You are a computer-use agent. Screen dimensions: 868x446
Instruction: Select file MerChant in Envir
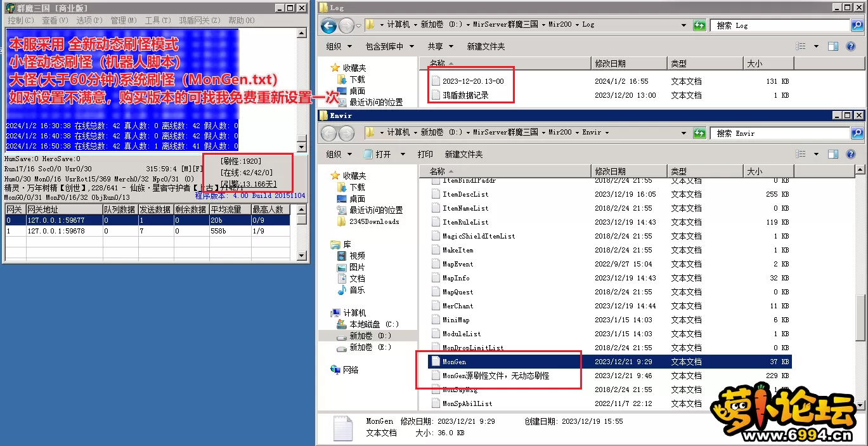pyautogui.click(x=452, y=306)
